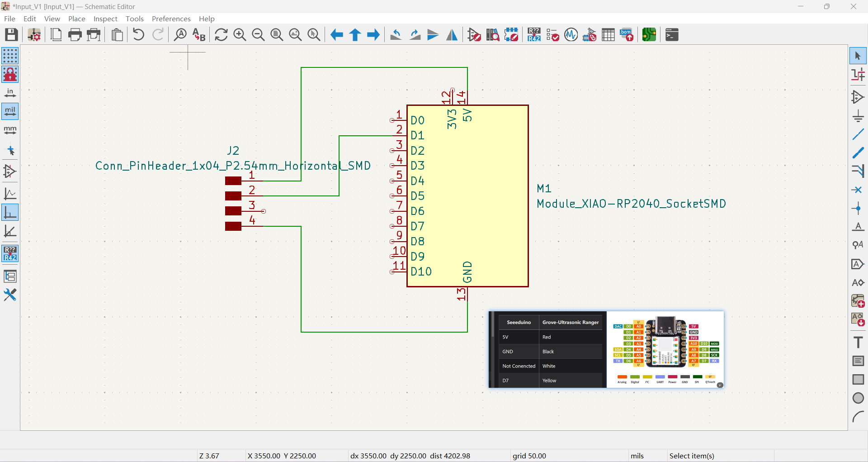Toggle full-window crosshair cursor
Viewport: 868px width, 462px height.
[x=10, y=151]
